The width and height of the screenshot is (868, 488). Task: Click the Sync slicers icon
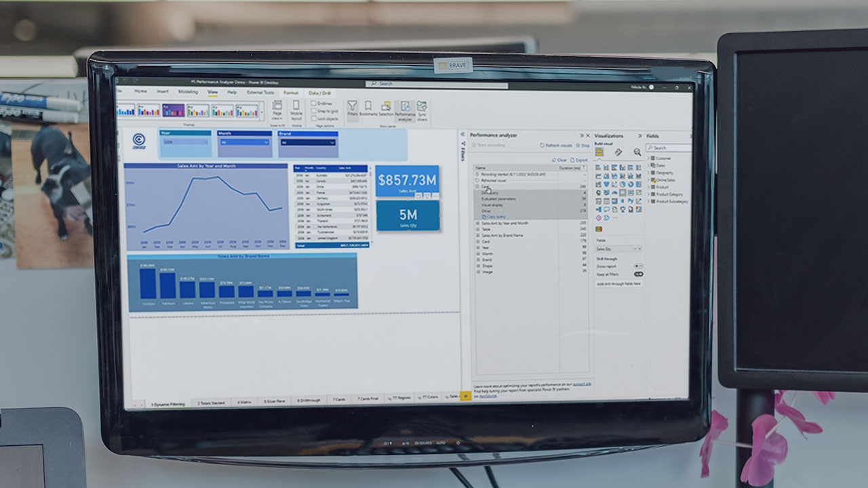click(422, 110)
